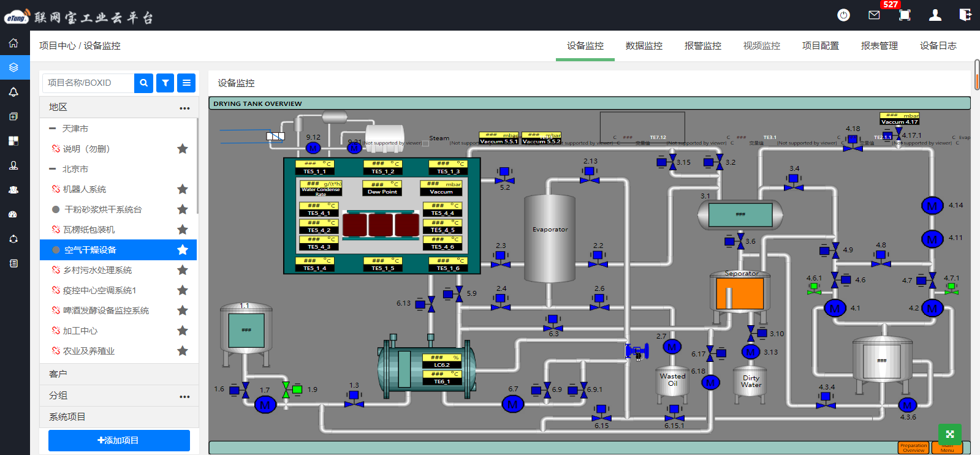Click the 添加项目 button

click(x=119, y=440)
